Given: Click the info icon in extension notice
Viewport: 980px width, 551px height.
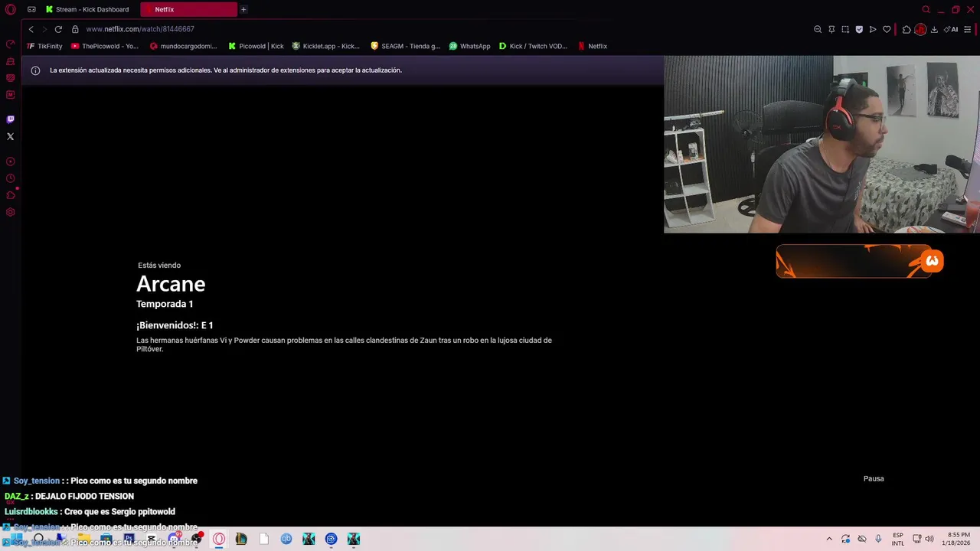Looking at the screenshot, I should (x=35, y=70).
